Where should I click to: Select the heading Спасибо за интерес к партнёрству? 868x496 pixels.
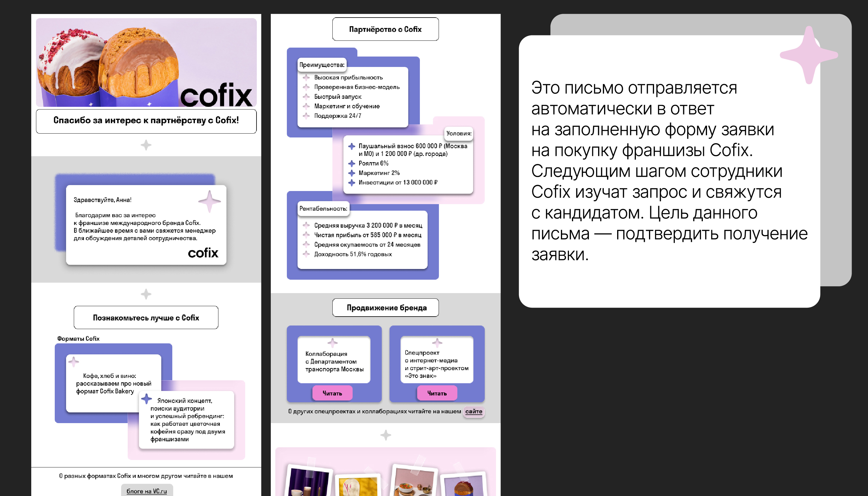click(x=146, y=121)
